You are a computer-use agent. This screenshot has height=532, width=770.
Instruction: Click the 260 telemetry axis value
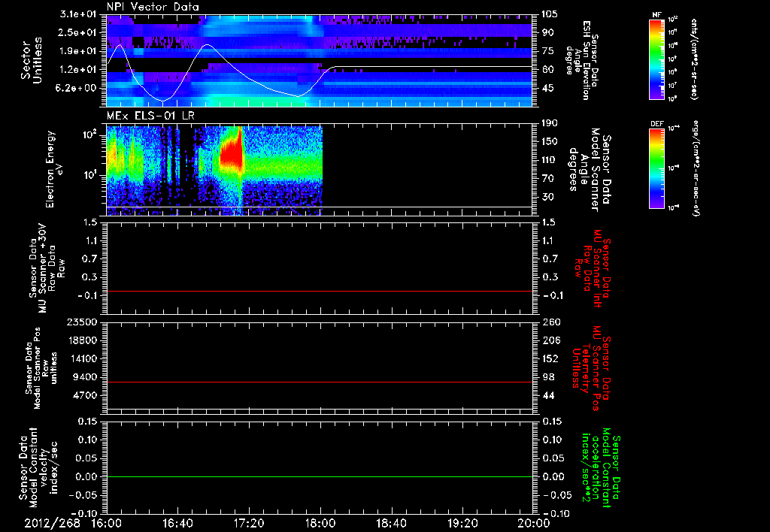click(550, 322)
